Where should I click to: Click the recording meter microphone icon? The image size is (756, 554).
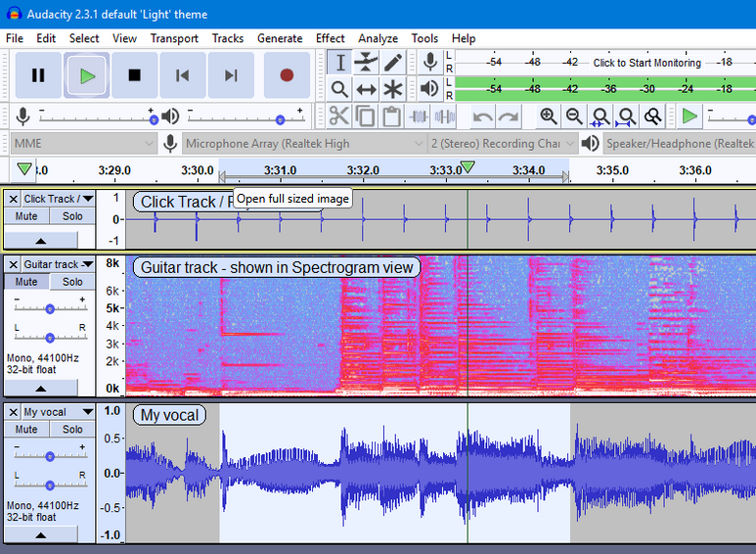point(429,63)
